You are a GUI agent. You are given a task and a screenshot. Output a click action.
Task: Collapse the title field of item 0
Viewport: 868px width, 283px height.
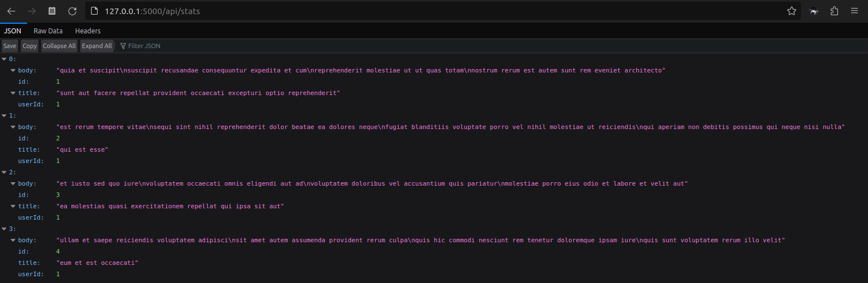13,93
